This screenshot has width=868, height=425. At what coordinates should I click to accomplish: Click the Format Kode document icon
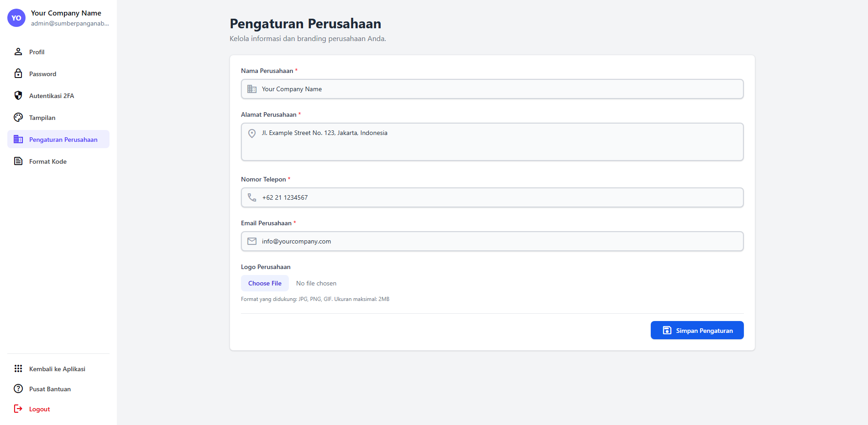[x=18, y=161]
